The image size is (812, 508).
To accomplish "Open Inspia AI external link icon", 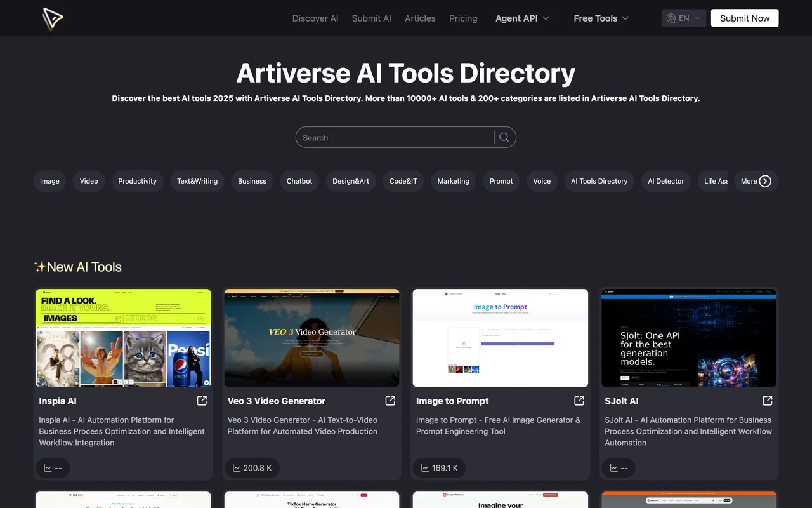I will pos(202,401).
